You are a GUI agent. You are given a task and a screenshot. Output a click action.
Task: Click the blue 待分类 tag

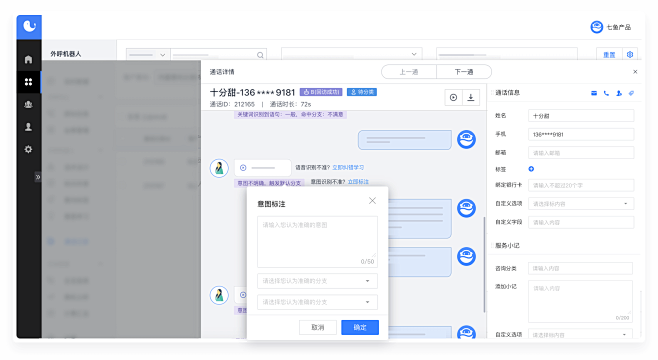(x=362, y=92)
